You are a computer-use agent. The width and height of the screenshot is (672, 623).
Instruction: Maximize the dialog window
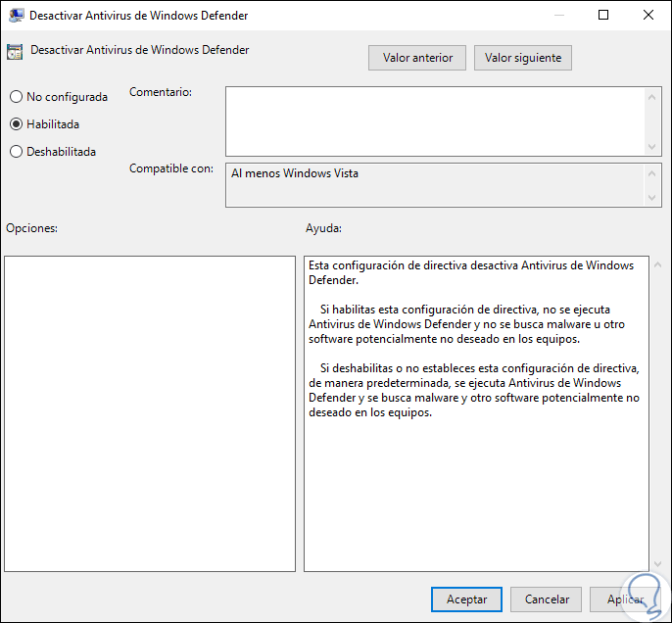pos(603,15)
